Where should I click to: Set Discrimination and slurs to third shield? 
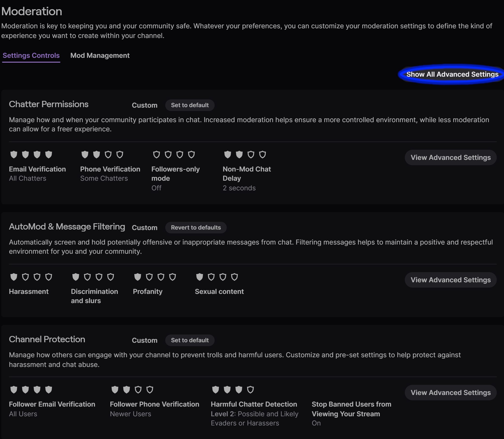99,277
